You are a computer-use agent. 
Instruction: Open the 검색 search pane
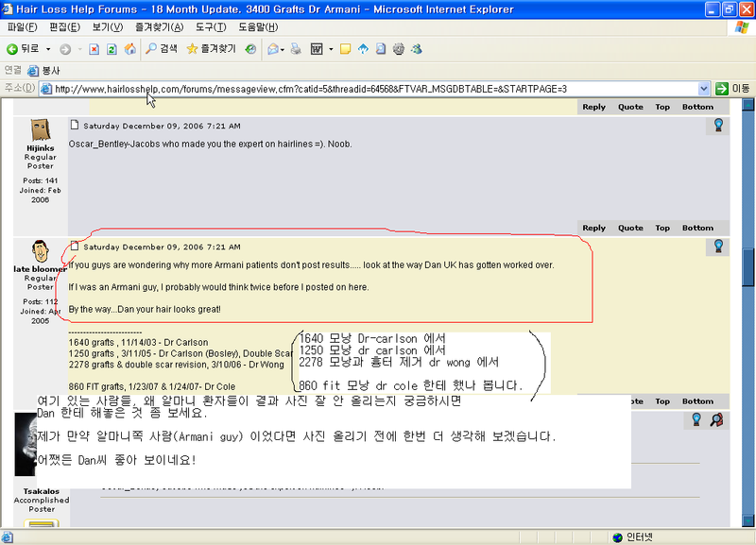[x=162, y=49]
